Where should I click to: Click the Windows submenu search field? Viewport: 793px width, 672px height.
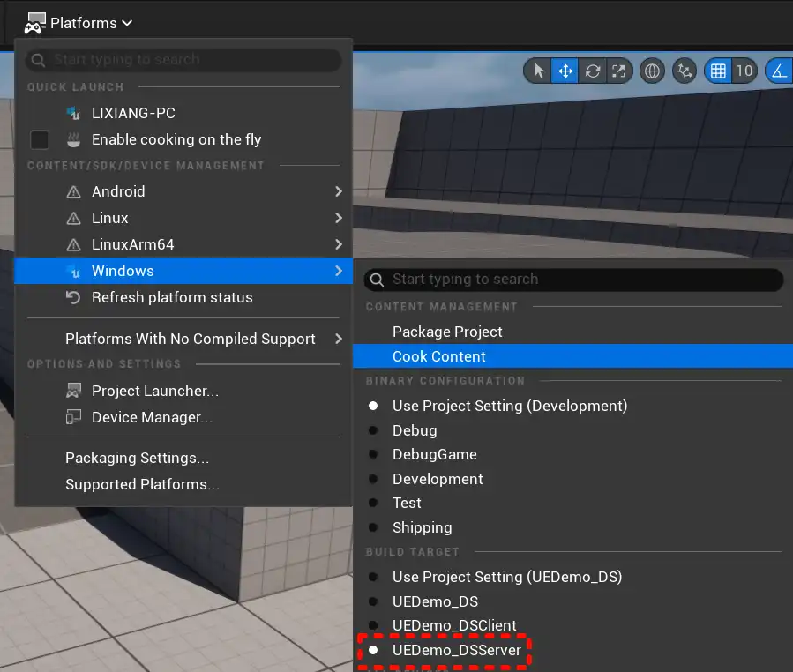tap(573, 280)
